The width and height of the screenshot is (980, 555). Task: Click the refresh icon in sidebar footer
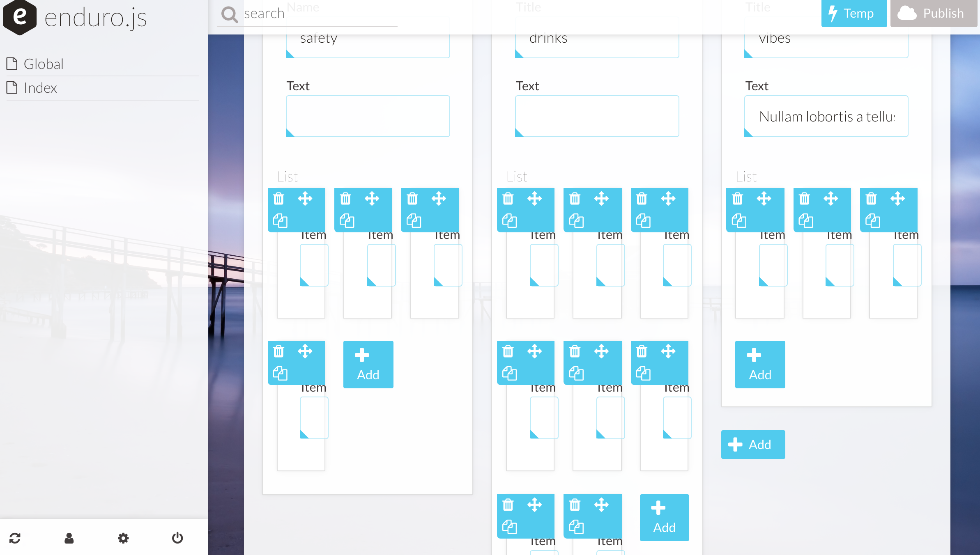(x=15, y=538)
